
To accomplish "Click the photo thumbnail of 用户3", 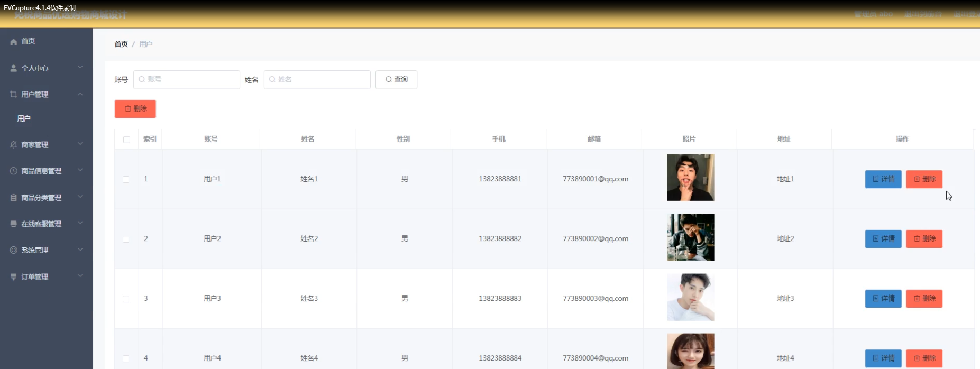I will tap(691, 297).
